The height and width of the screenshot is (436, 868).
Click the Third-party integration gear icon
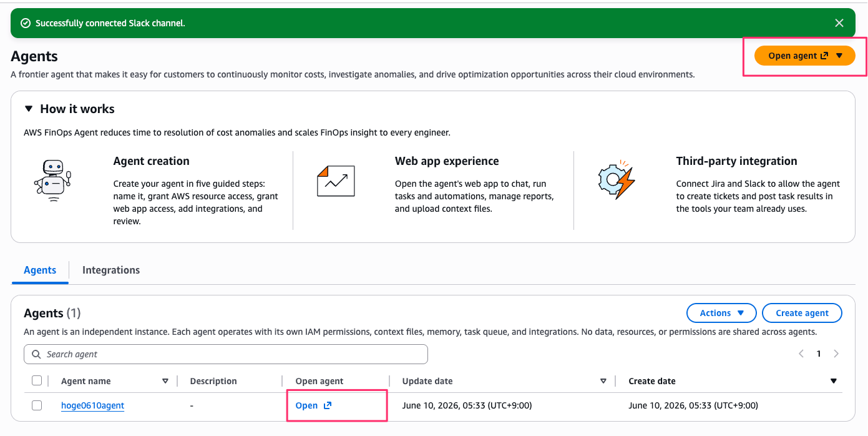[617, 181]
